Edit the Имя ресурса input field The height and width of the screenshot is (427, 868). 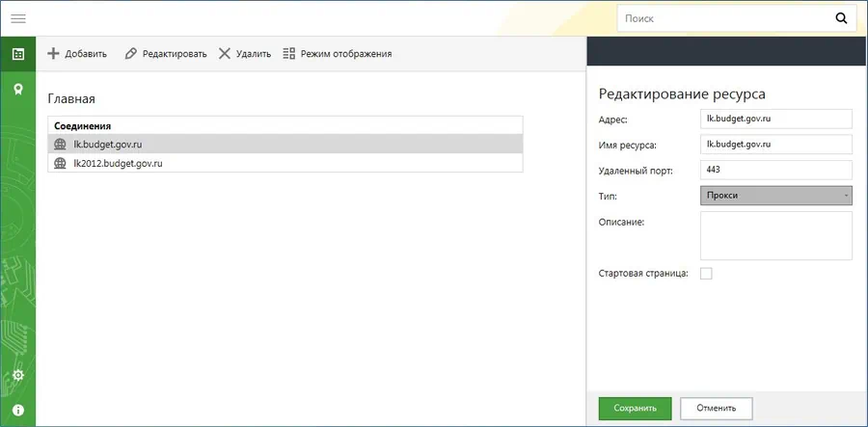[776, 145]
